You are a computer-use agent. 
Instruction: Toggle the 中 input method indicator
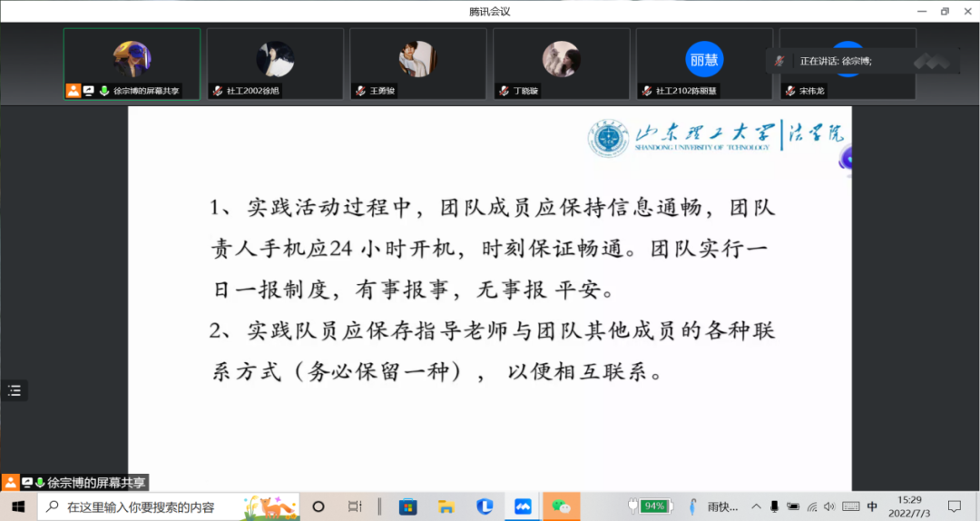coord(872,506)
